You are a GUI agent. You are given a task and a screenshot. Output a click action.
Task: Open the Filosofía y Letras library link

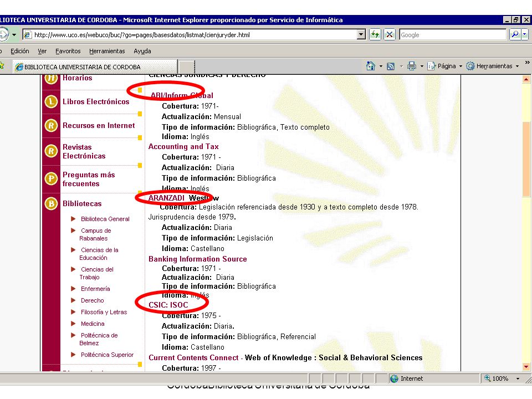click(x=104, y=312)
